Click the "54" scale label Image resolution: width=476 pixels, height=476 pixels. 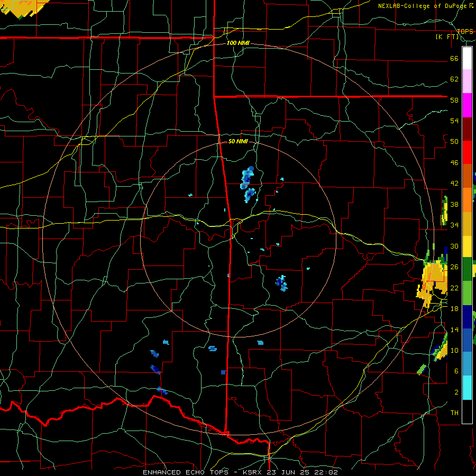[454, 121]
